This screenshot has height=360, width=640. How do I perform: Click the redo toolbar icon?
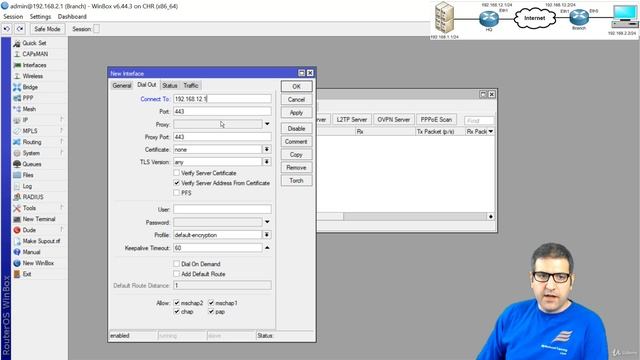pyautogui.click(x=20, y=29)
